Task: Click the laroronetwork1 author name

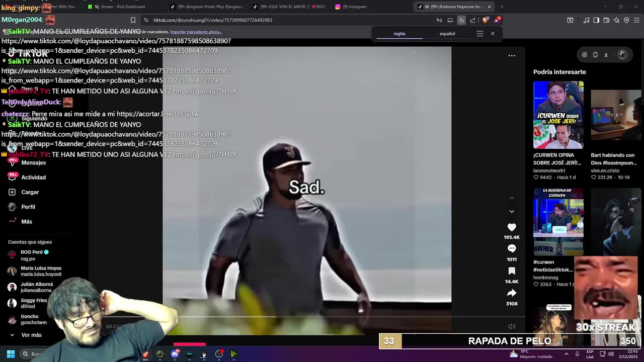Action: click(x=549, y=170)
